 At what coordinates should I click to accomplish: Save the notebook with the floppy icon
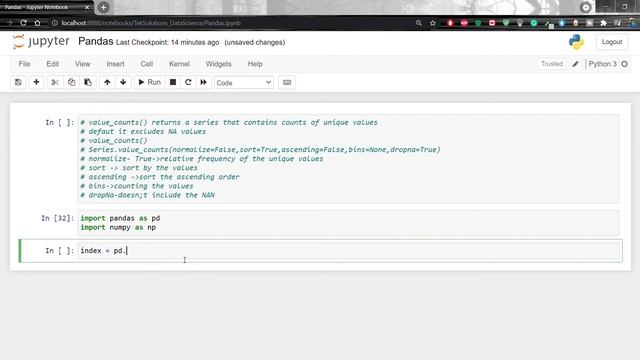pyautogui.click(x=18, y=82)
